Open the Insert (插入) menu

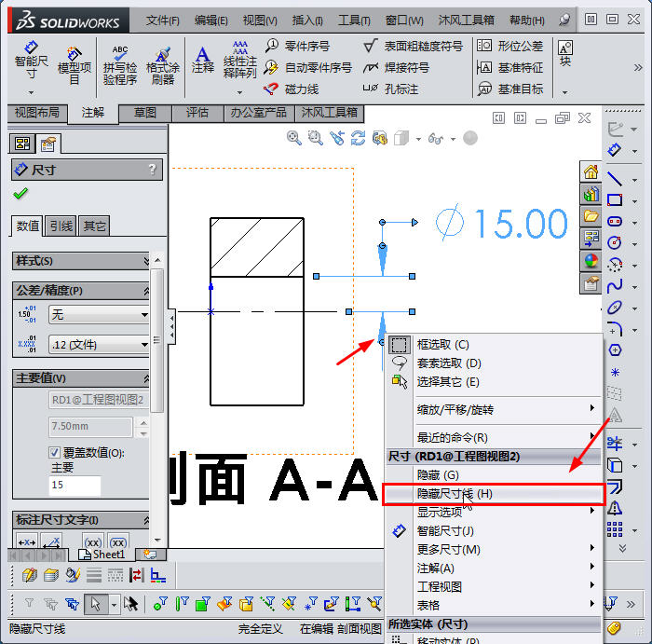(307, 20)
